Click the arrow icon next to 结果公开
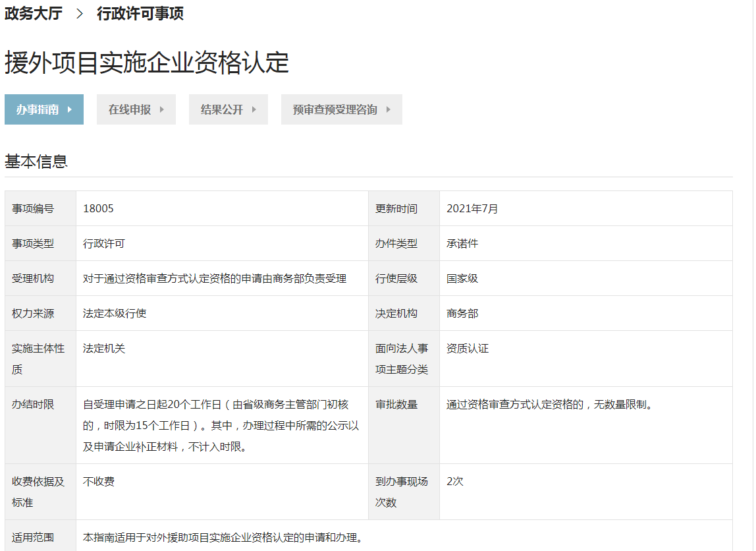 point(254,110)
